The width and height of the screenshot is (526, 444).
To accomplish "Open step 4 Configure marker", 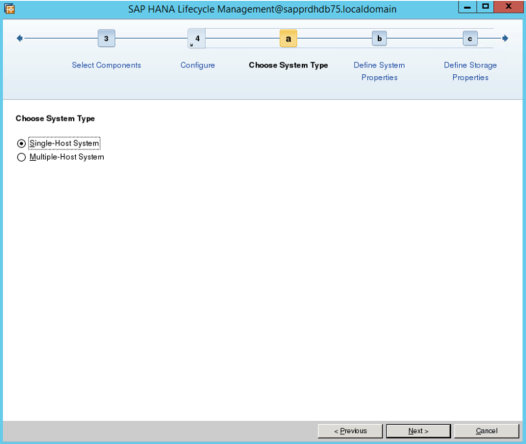I will 197,39.
